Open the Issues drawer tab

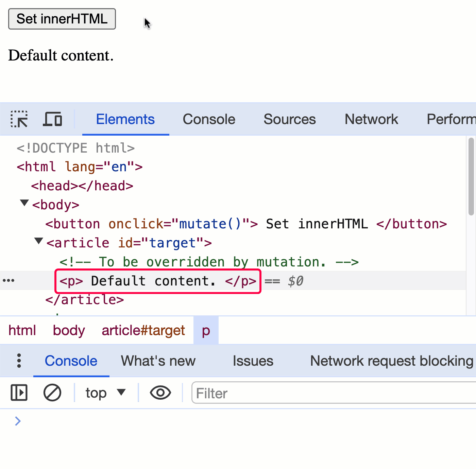coord(253,361)
